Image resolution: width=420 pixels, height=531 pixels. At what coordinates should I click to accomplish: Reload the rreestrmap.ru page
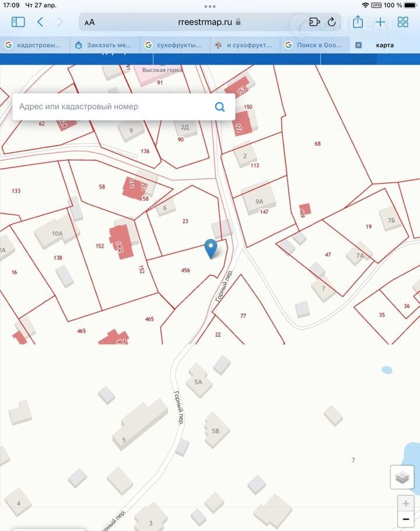pyautogui.click(x=331, y=22)
